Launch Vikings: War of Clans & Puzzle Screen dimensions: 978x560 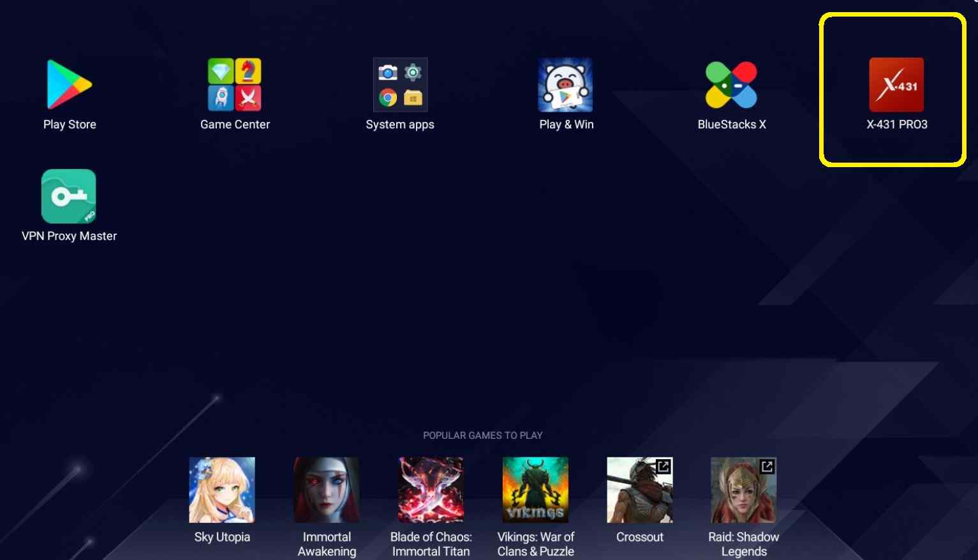pyautogui.click(x=535, y=490)
